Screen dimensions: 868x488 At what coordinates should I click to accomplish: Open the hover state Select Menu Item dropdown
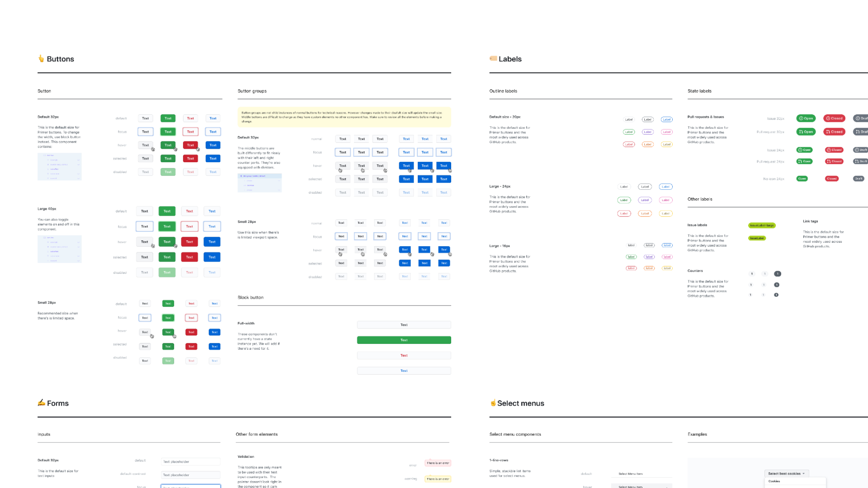coord(642,487)
